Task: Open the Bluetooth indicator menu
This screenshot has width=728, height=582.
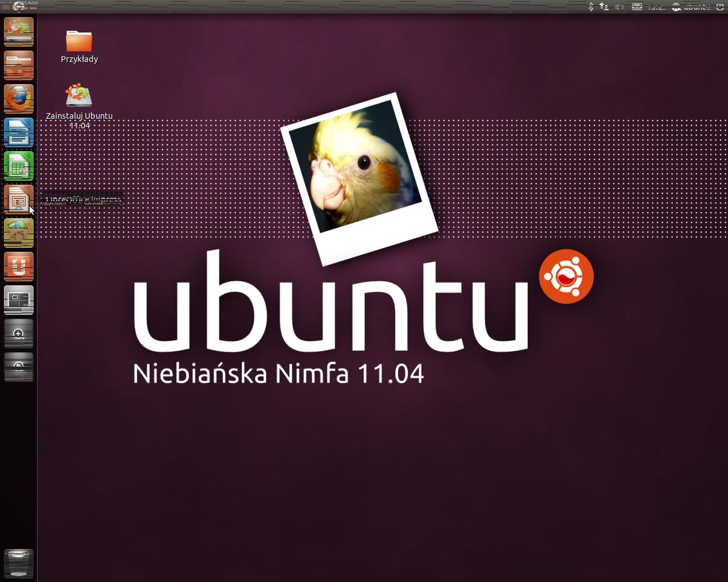Action: (x=591, y=6)
